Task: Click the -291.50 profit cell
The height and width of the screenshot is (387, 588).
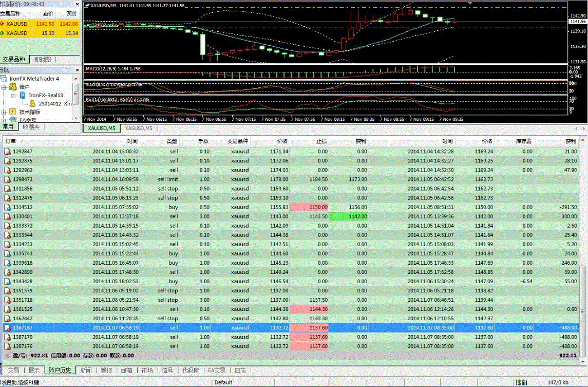Action: pyautogui.click(x=568, y=207)
